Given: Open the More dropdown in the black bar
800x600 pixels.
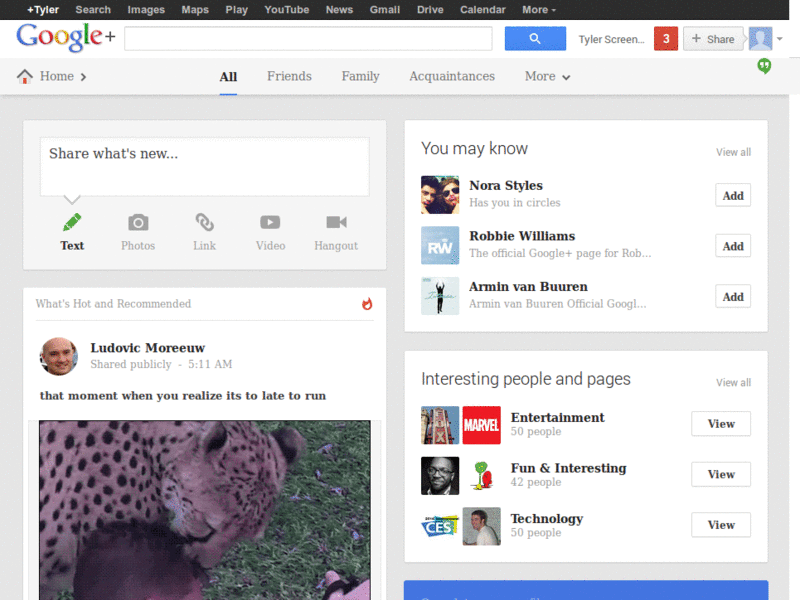Looking at the screenshot, I should [x=539, y=10].
